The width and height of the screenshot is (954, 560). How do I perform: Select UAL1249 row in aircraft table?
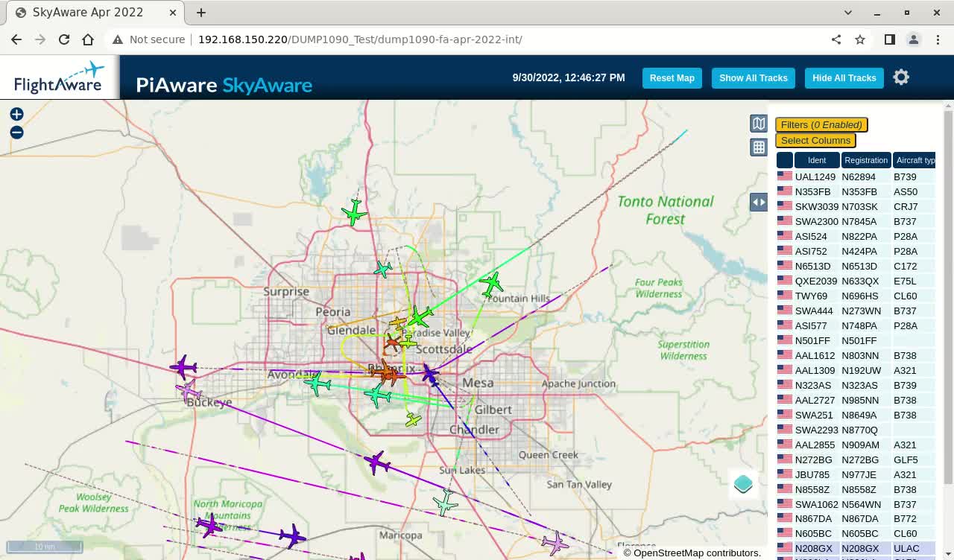click(x=856, y=176)
